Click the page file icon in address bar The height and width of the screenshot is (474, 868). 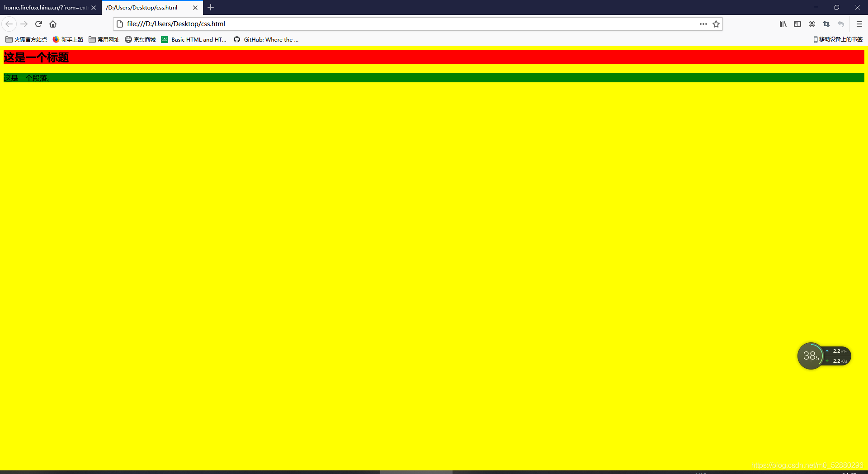pyautogui.click(x=120, y=24)
